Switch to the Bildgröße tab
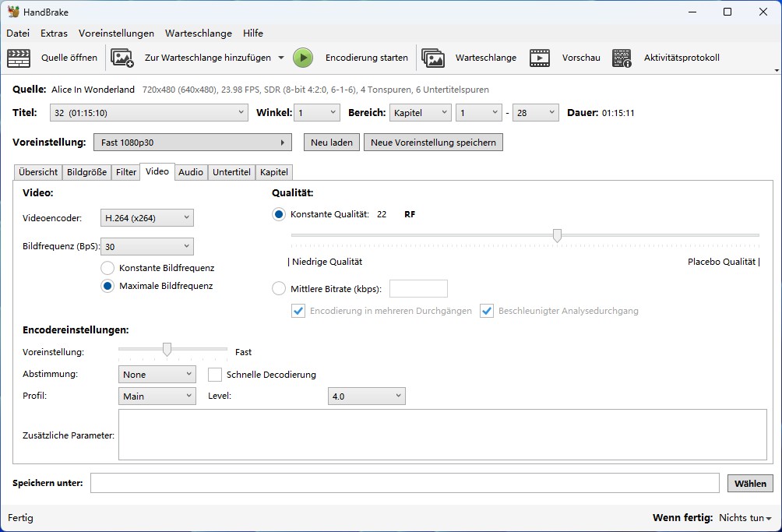 tap(86, 172)
